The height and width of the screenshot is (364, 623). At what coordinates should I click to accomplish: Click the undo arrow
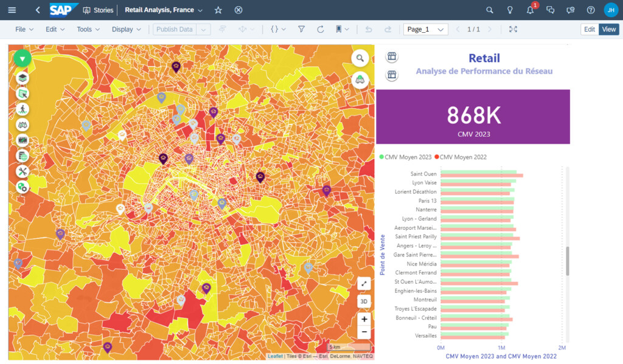point(369,29)
